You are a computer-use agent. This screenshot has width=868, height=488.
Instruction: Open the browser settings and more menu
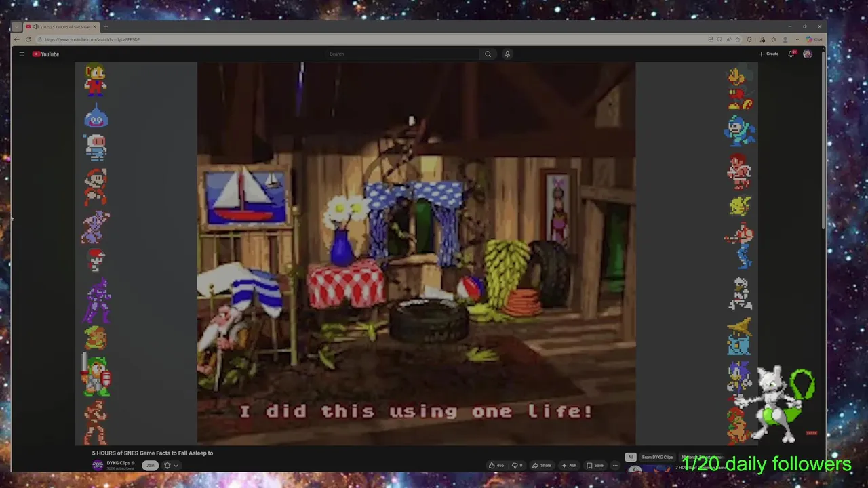click(797, 39)
